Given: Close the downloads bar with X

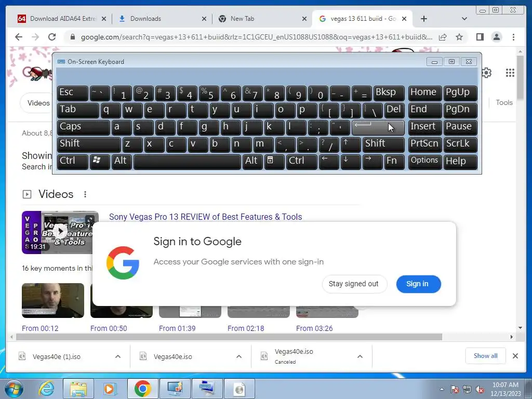Looking at the screenshot, I should click(x=515, y=356).
